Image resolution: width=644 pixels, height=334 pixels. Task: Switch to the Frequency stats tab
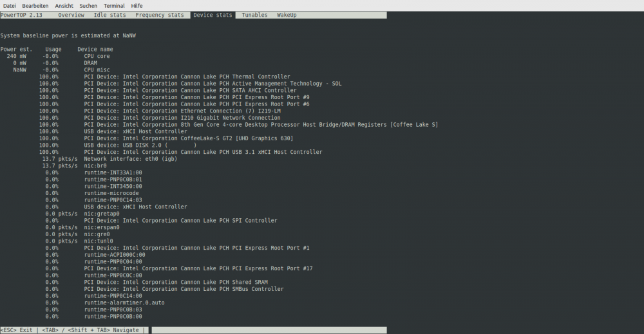point(159,15)
